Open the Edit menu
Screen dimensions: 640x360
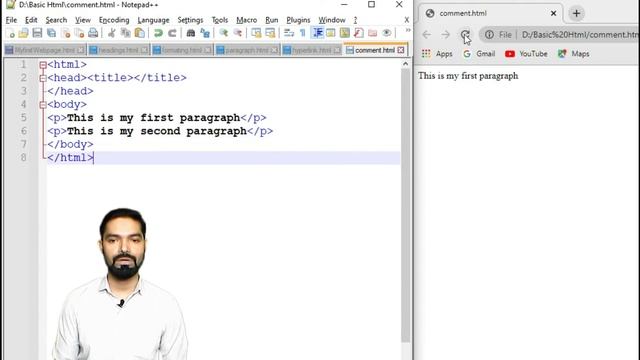point(31,20)
